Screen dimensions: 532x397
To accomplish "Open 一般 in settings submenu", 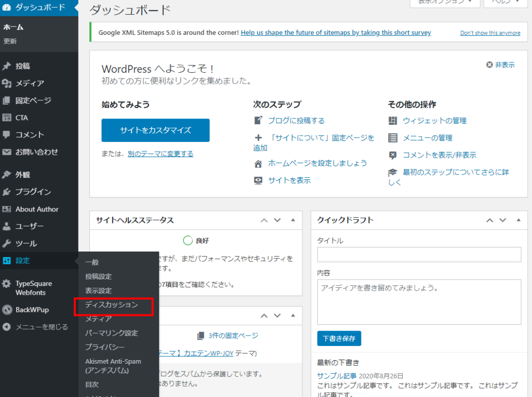I will [x=92, y=262].
